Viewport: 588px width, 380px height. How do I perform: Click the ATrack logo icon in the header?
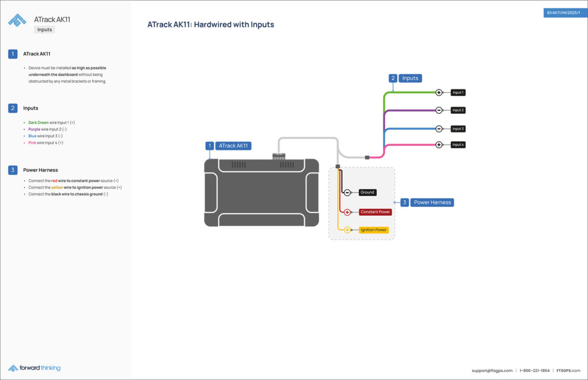[17, 20]
